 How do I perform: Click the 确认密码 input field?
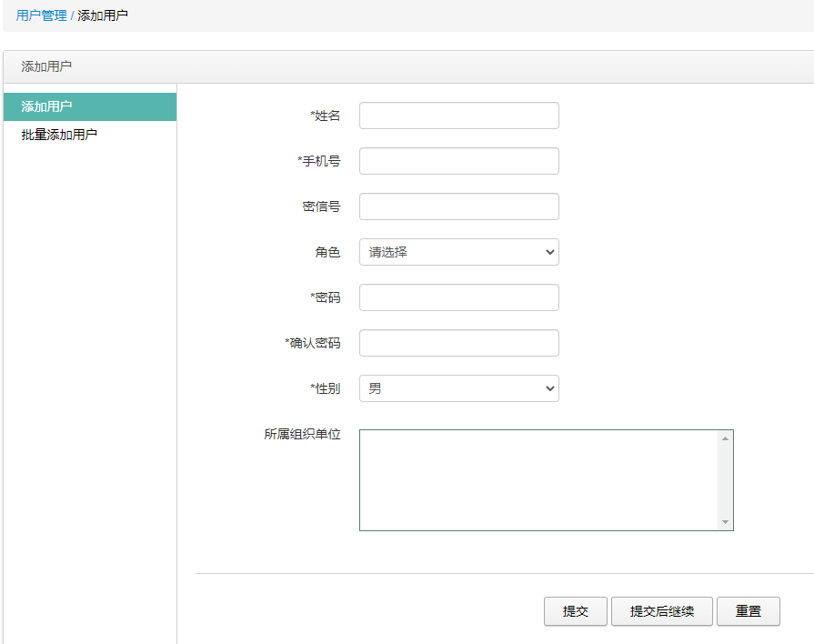(x=458, y=343)
